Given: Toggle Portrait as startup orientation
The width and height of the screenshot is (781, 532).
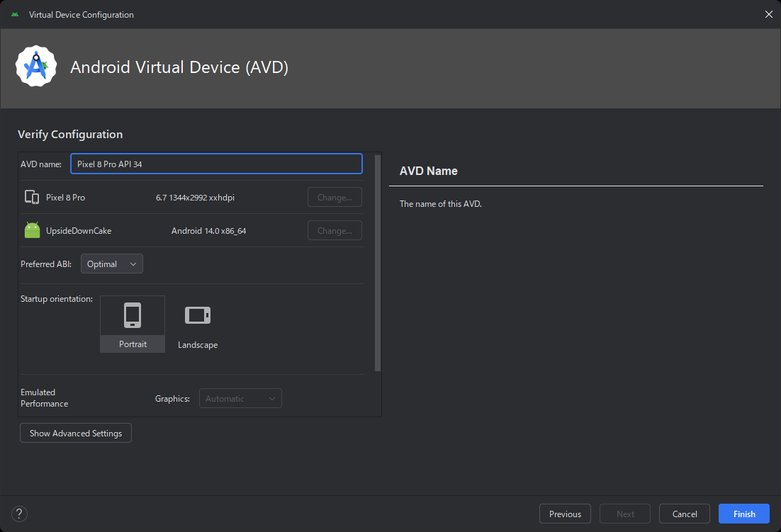Looking at the screenshot, I should 133,324.
